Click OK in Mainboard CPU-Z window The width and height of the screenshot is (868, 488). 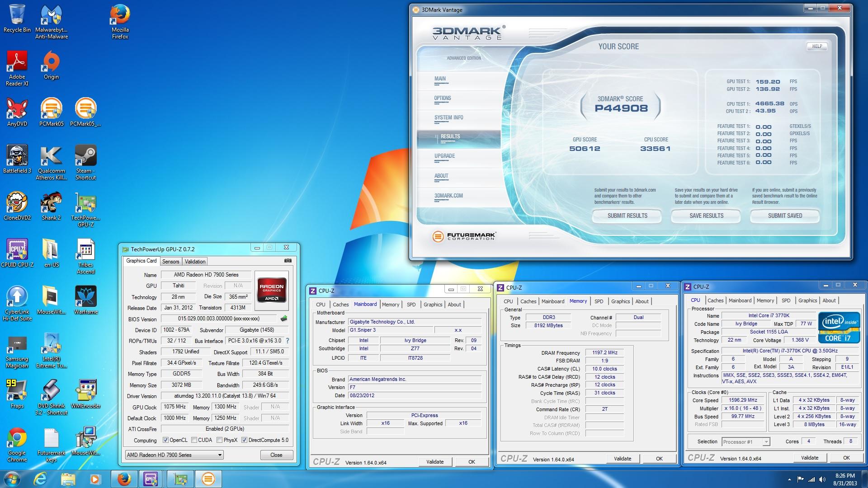(x=472, y=462)
